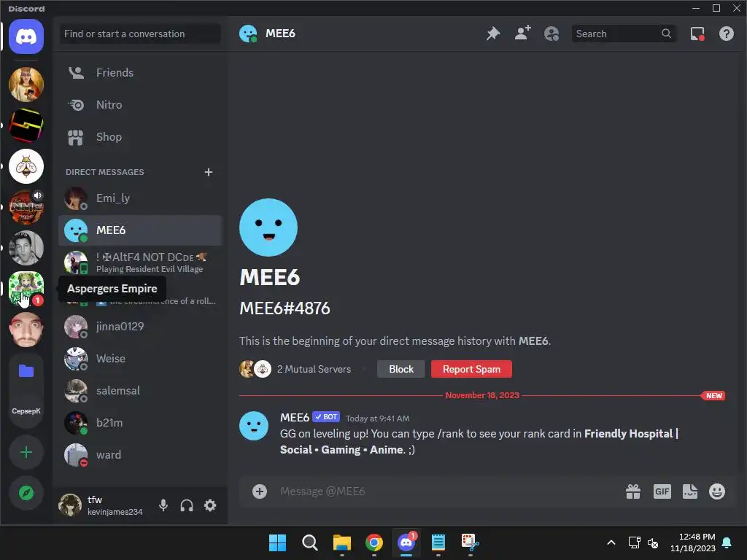
Task: Open Windows taskbar search
Action: coord(309,542)
